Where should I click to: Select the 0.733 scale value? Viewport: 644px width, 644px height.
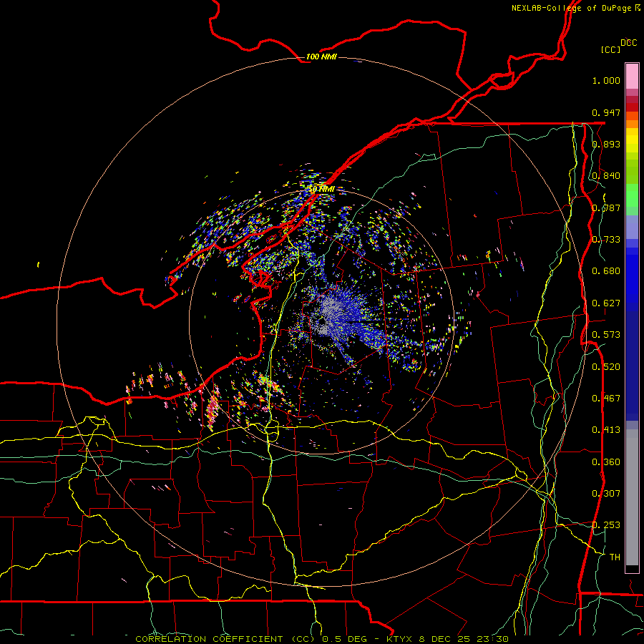[x=606, y=240]
